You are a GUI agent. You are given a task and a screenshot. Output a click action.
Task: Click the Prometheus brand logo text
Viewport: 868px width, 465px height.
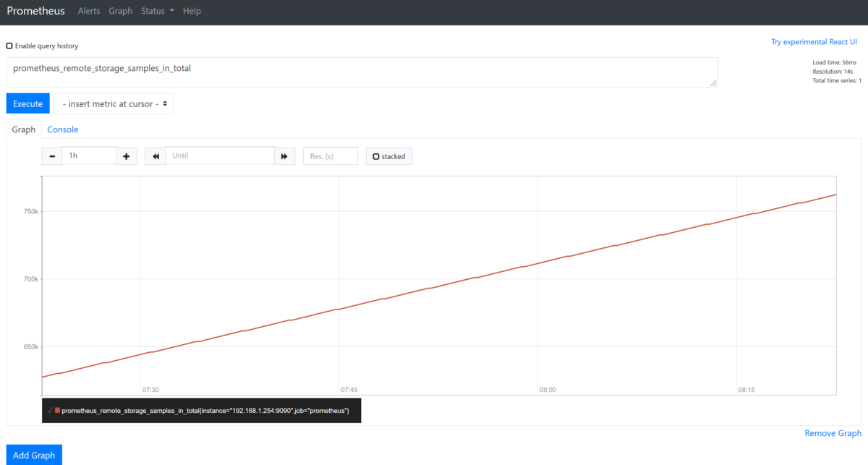tap(35, 11)
